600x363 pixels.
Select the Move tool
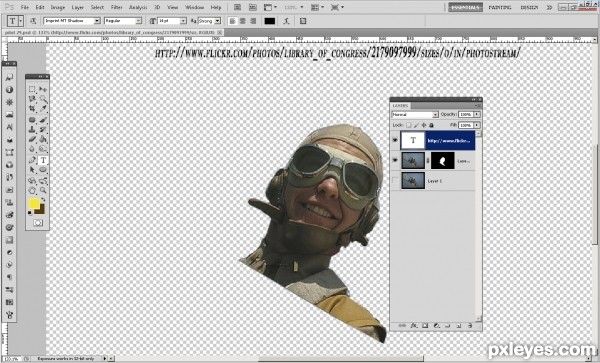43,89
